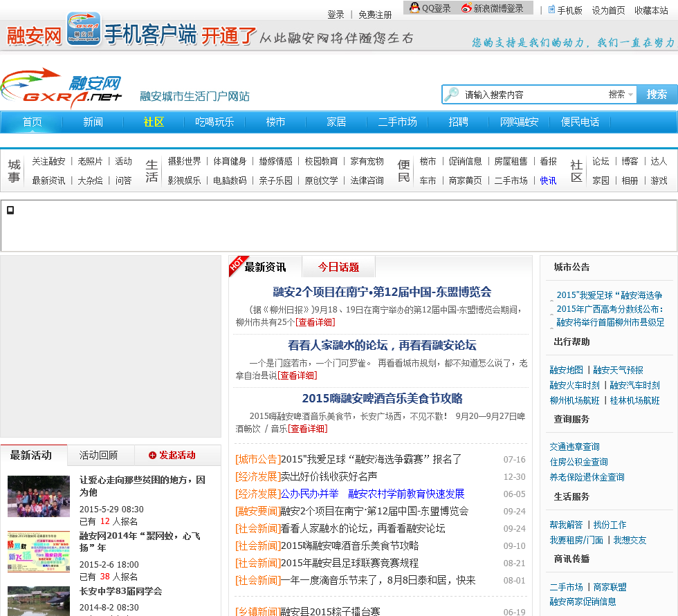The width and height of the screenshot is (678, 616).
Task: Open headline 看看人家融水的论坛，再看看融安论坛
Action: (382, 345)
